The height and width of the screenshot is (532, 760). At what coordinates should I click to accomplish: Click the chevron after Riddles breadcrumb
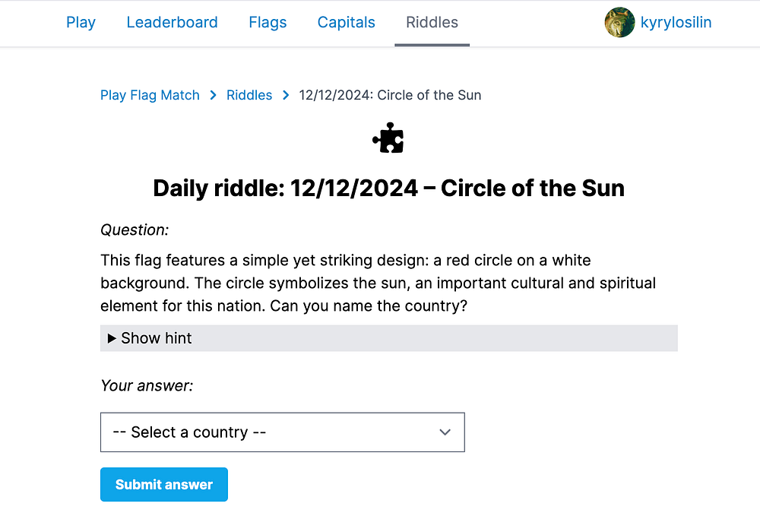[286, 95]
